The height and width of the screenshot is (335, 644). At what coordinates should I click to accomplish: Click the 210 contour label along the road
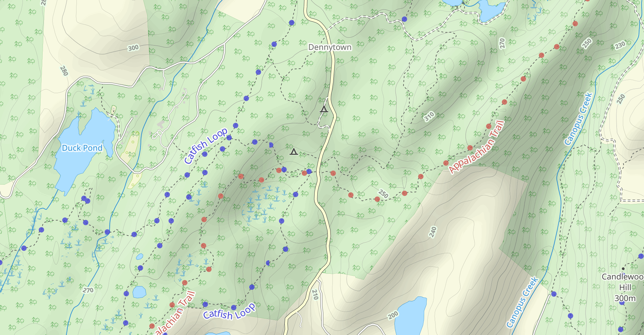coord(315,294)
